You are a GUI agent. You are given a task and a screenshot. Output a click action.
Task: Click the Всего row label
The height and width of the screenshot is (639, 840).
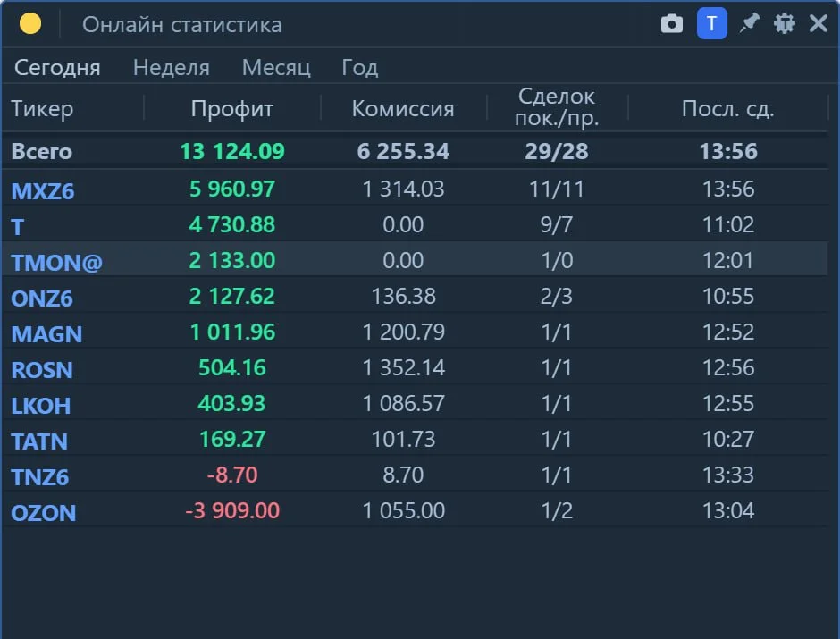pyautogui.click(x=42, y=152)
